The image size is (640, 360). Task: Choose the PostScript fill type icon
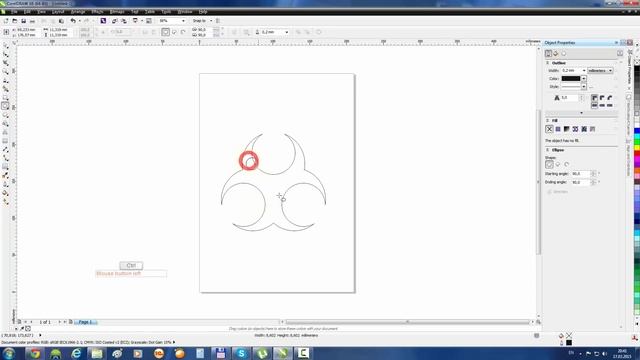pos(593,129)
